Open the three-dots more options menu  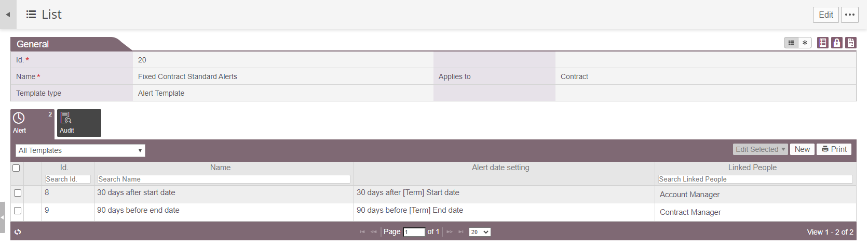pyautogui.click(x=850, y=15)
